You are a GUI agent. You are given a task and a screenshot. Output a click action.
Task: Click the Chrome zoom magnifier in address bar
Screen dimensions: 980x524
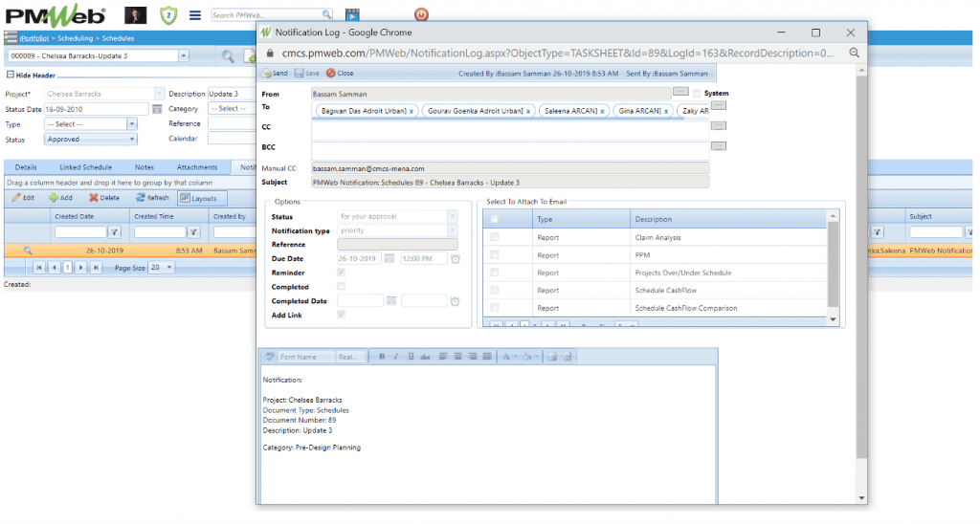click(x=854, y=54)
